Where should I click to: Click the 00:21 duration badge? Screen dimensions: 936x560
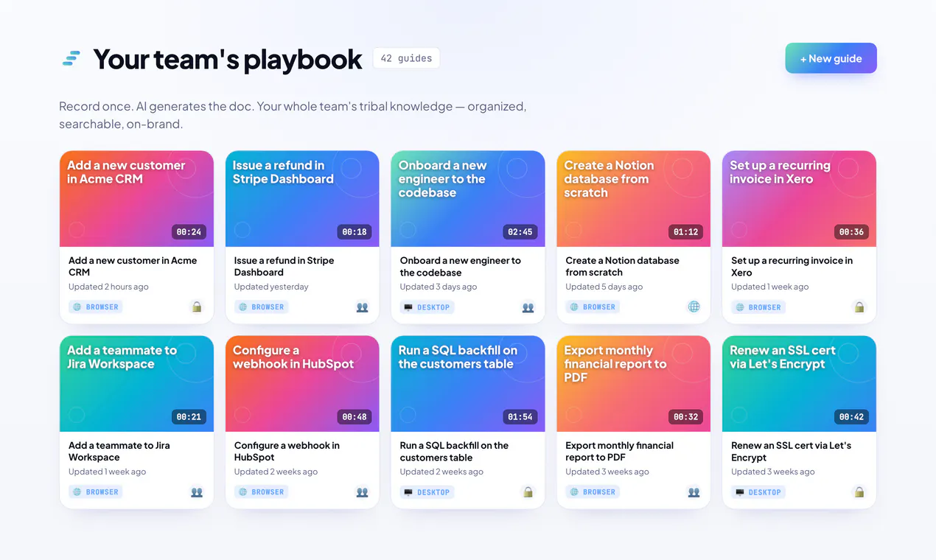pyautogui.click(x=189, y=416)
